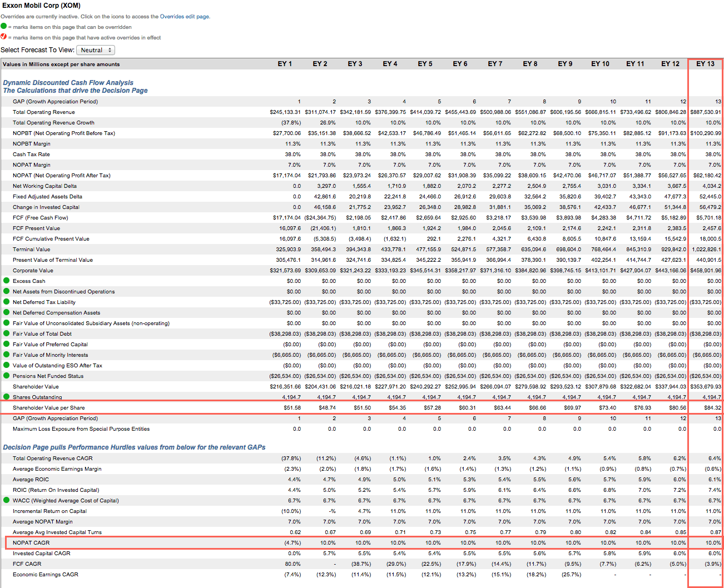Viewport: 724px width, 588px height.
Task: Select the Change in Invested Capital label
Action: pos(46,207)
